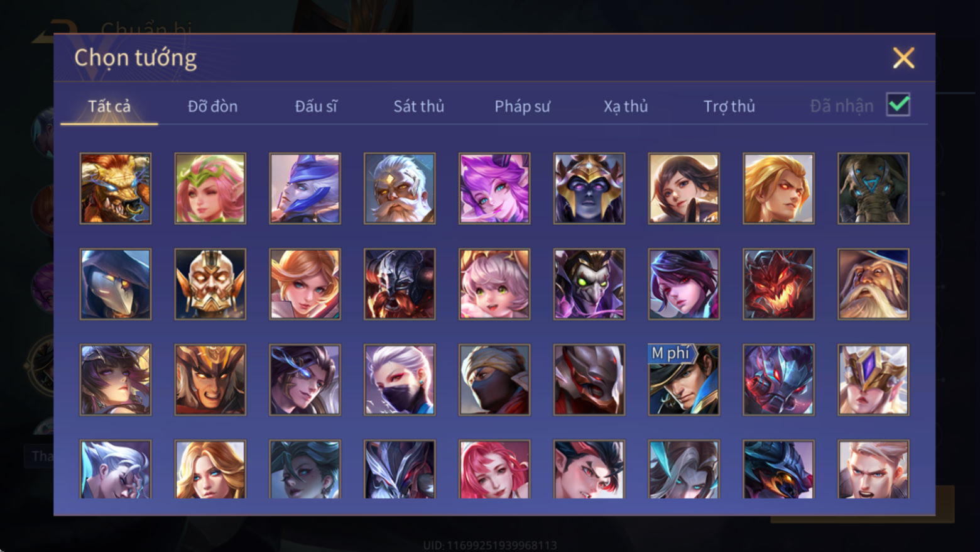
Task: Choose the white-haired ninja with black mask
Action: point(400,380)
